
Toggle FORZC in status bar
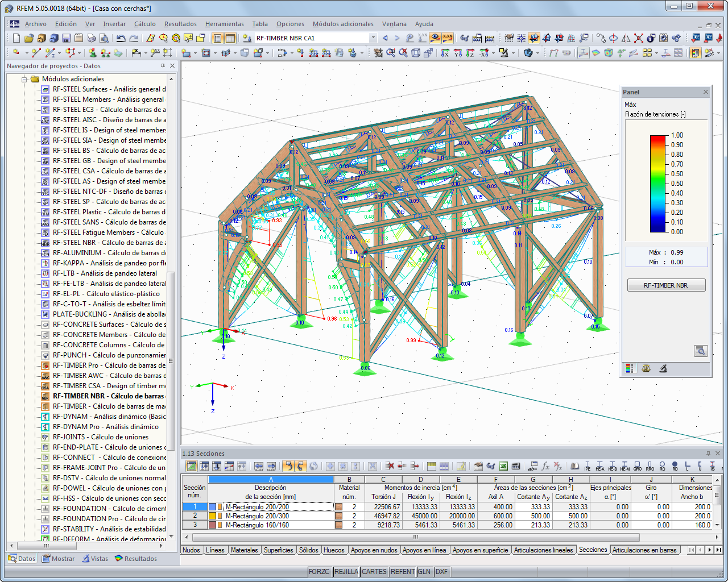coord(320,572)
